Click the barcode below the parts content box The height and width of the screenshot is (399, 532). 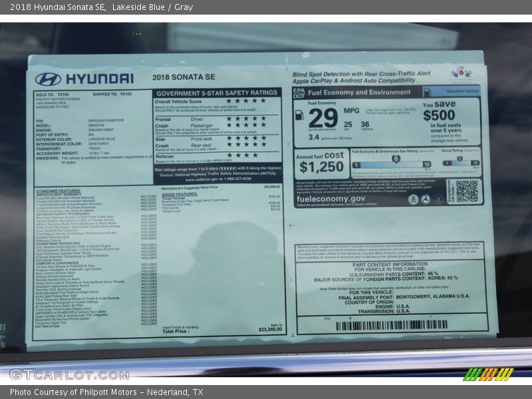pyautogui.click(x=392, y=325)
